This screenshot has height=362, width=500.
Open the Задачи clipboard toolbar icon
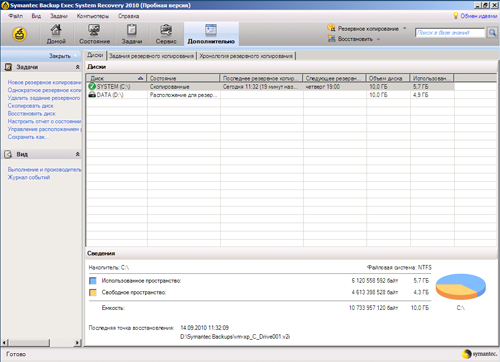(132, 34)
